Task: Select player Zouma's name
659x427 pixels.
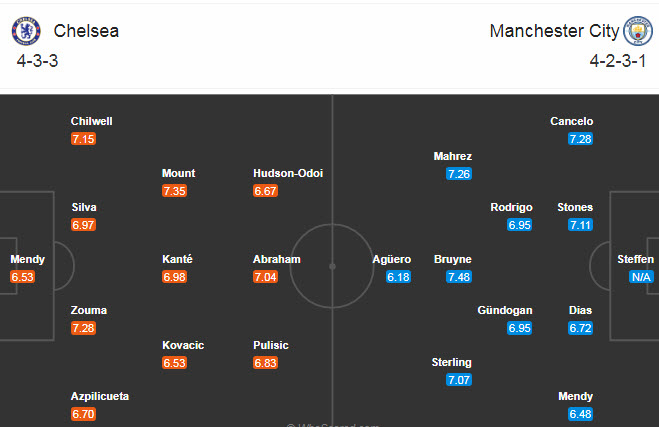Action: 89,310
